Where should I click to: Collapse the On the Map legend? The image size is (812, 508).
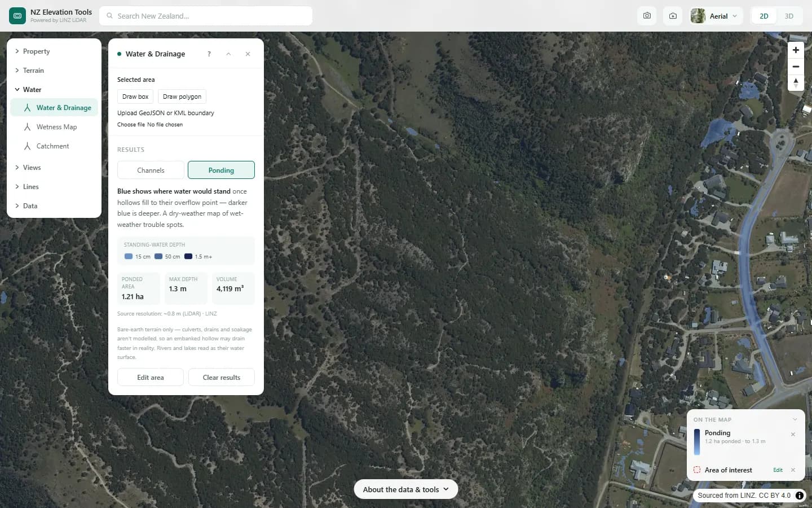click(x=795, y=419)
